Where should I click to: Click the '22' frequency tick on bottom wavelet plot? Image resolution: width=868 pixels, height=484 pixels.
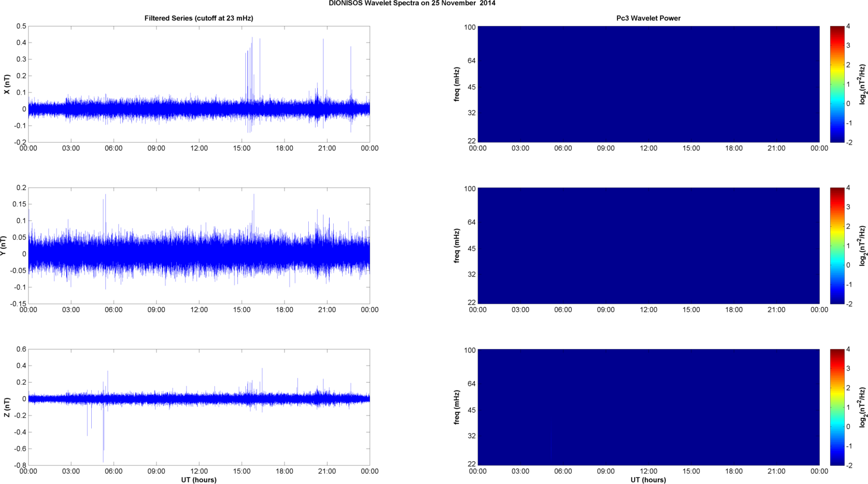(471, 464)
